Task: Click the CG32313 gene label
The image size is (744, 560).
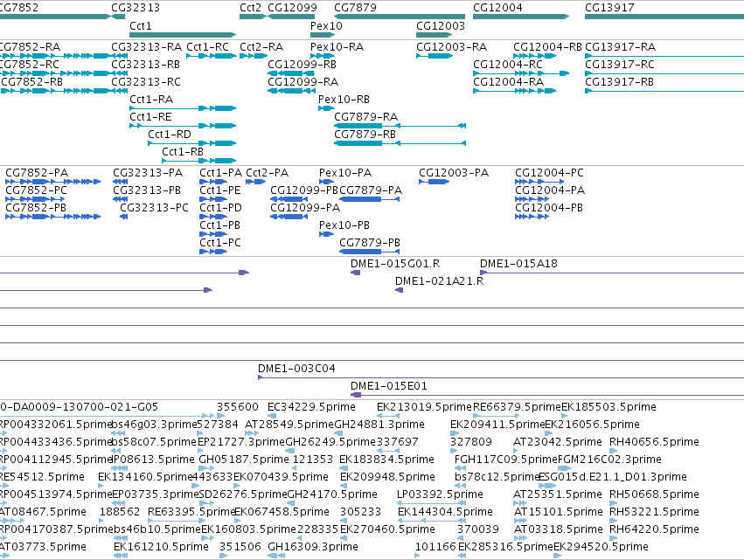Action: 136,8
